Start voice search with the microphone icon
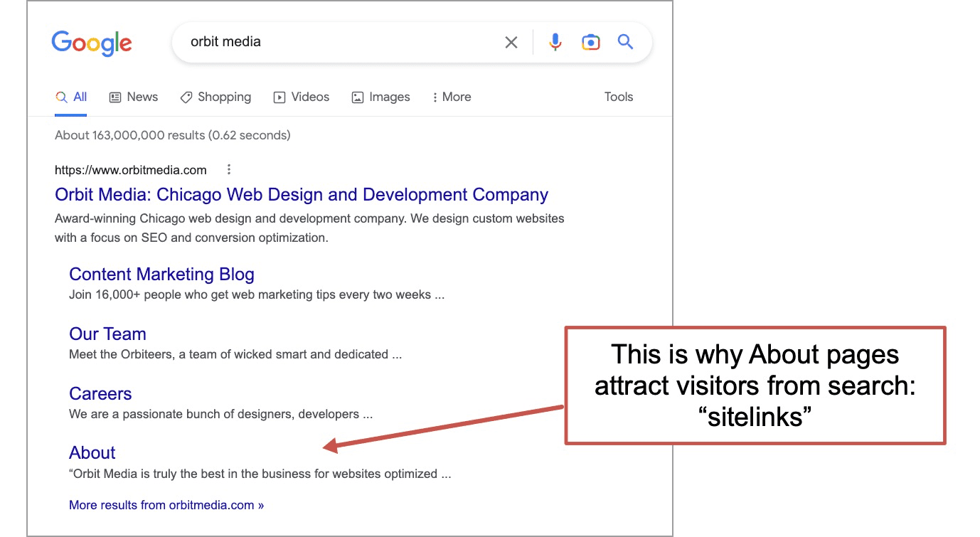Screen dimensions: 980x537 pos(555,42)
